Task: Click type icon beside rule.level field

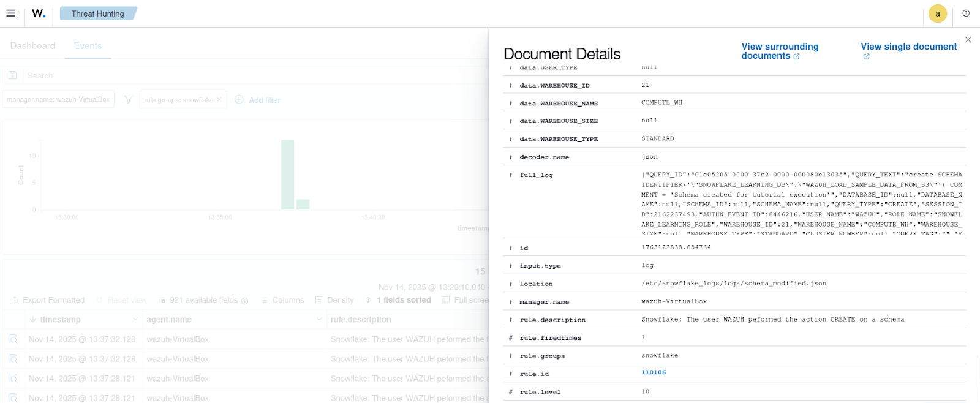Action: [x=510, y=392]
